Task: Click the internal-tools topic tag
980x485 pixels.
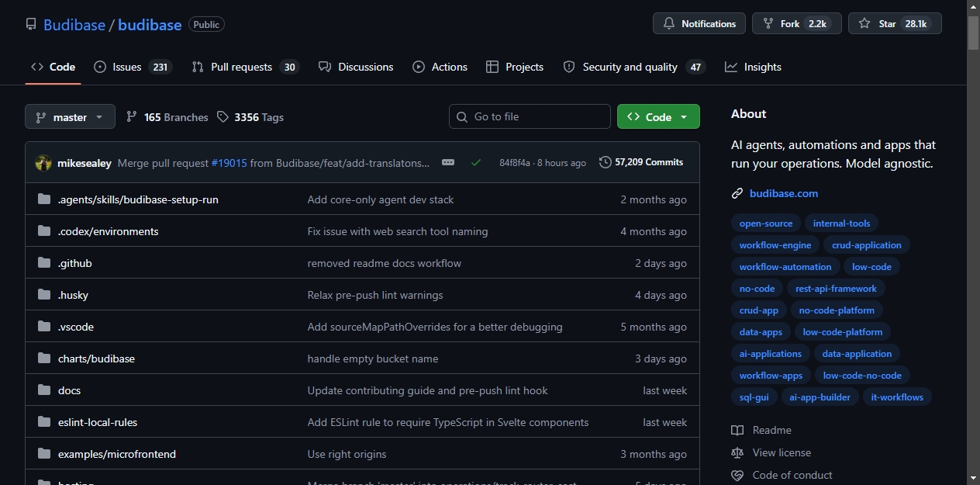Action: (x=841, y=223)
